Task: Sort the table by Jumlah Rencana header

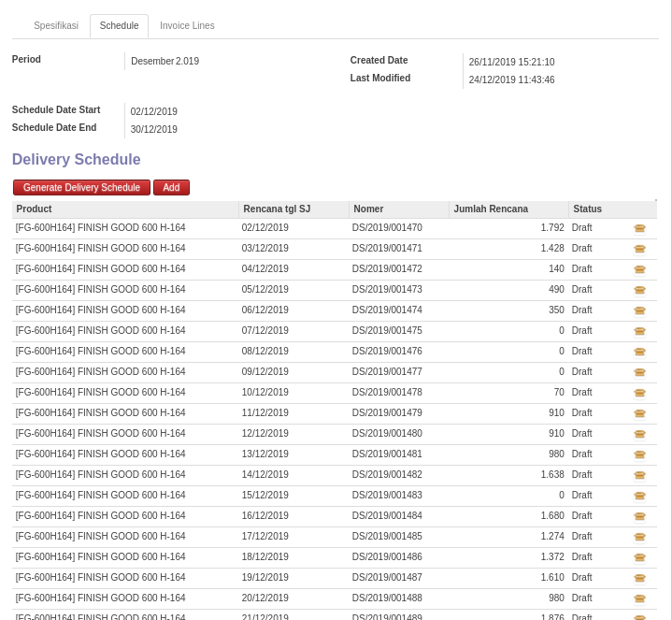Action: pyautogui.click(x=491, y=209)
